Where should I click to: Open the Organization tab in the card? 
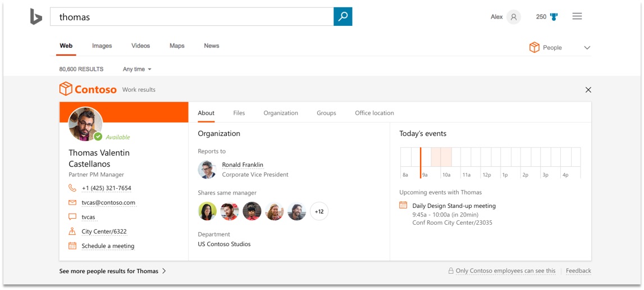click(x=281, y=113)
